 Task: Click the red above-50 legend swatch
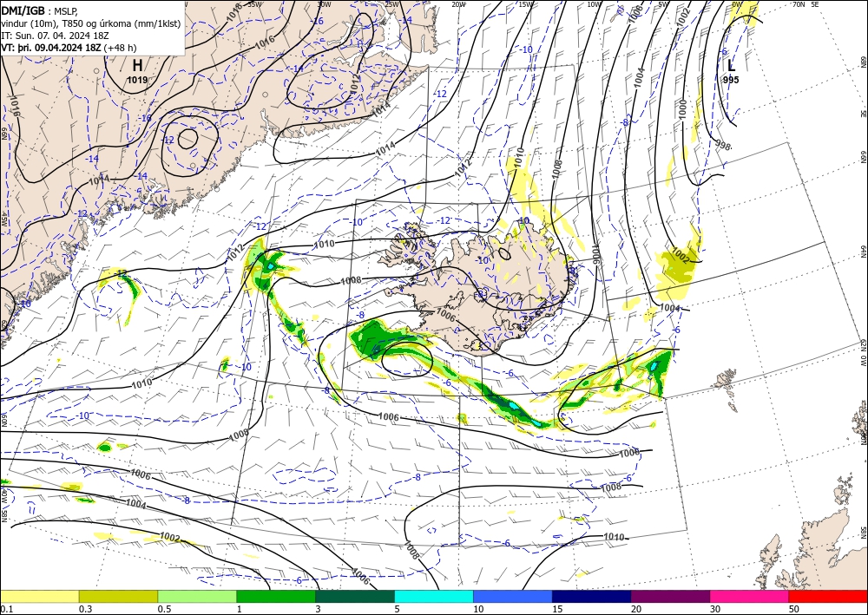(828, 596)
